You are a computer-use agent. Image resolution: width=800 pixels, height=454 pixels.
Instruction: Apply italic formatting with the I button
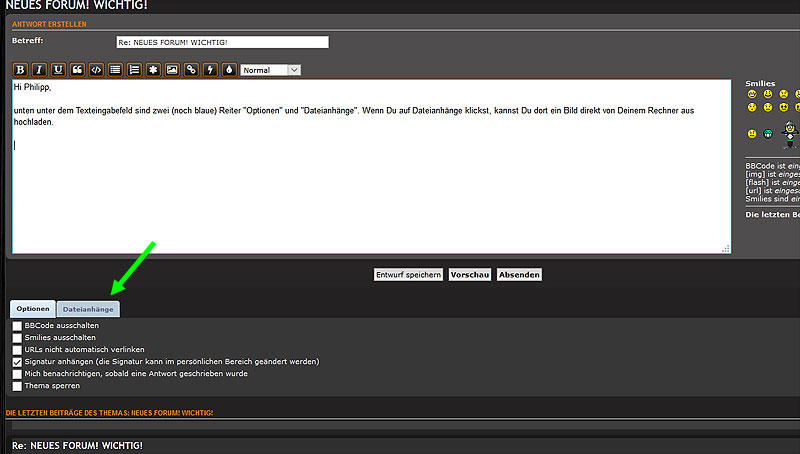tap(39, 70)
